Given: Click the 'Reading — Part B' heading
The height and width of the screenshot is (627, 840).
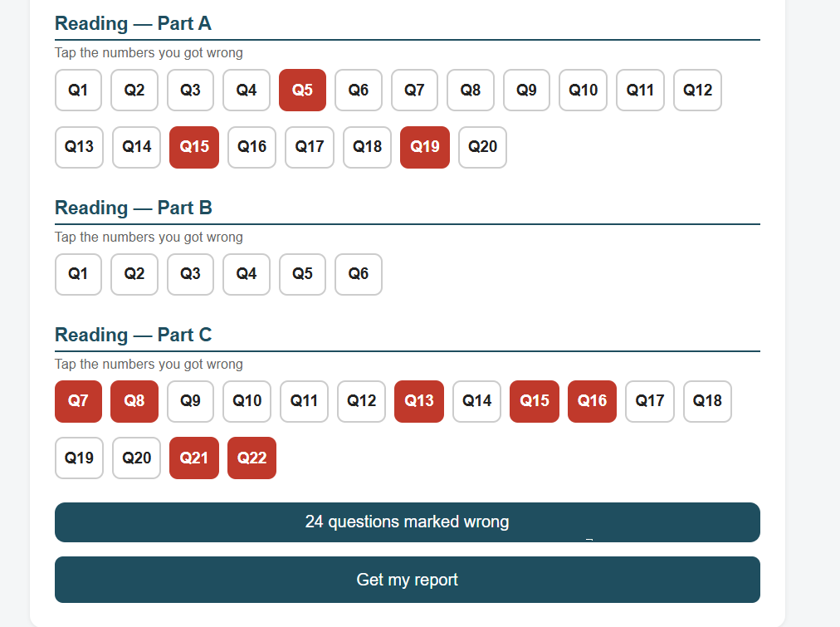Looking at the screenshot, I should (x=134, y=208).
